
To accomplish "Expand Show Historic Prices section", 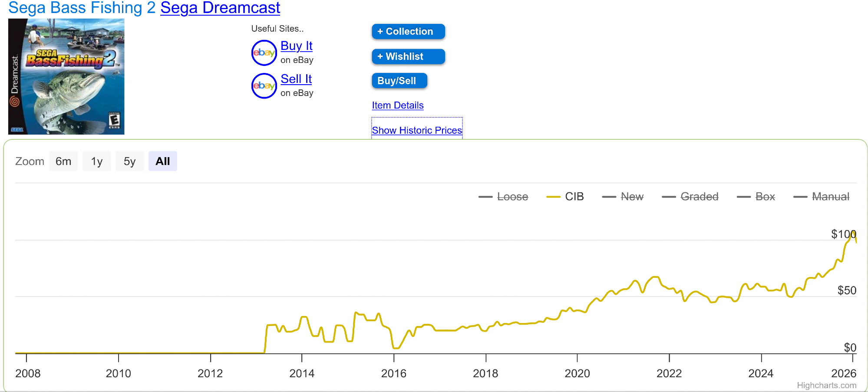I will click(x=417, y=130).
